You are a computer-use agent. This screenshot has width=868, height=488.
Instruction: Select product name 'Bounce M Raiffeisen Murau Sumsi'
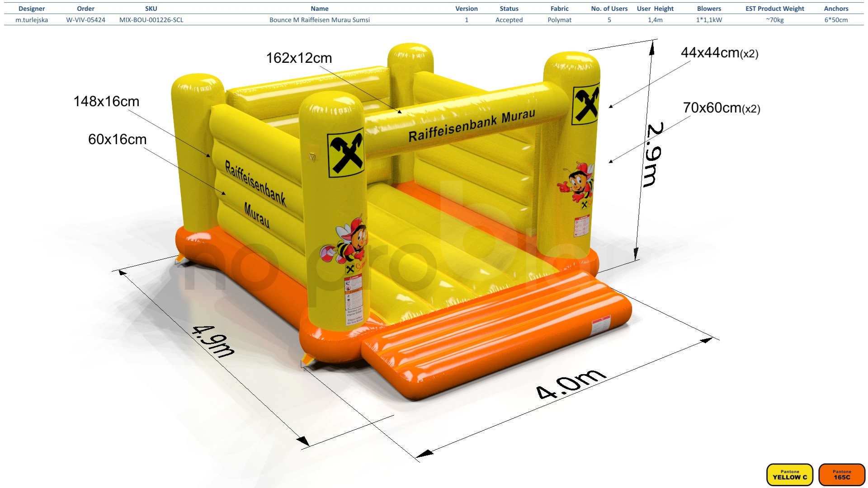[320, 20]
